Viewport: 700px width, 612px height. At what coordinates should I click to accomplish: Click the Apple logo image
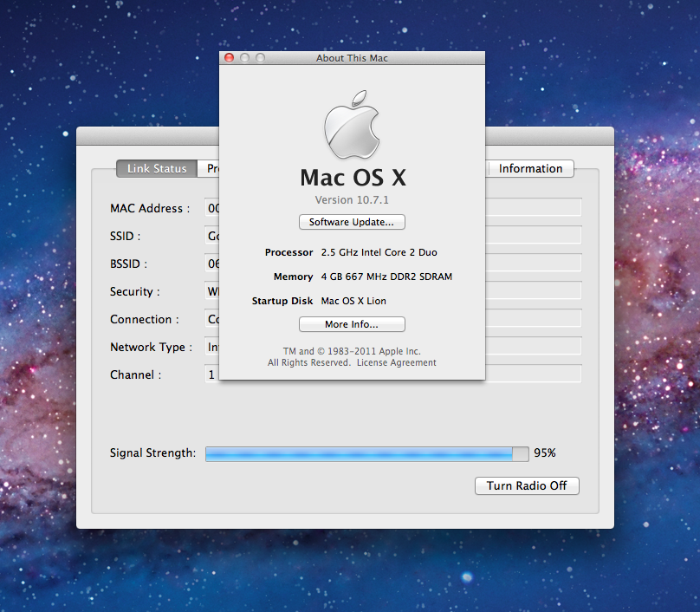point(352,125)
